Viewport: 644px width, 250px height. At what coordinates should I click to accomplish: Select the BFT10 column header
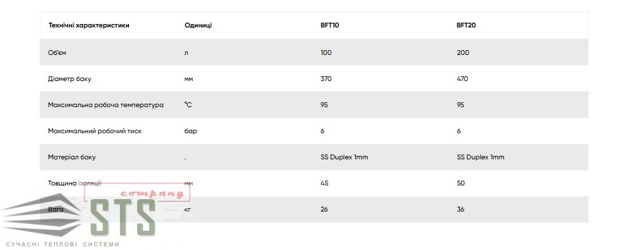pyautogui.click(x=329, y=25)
